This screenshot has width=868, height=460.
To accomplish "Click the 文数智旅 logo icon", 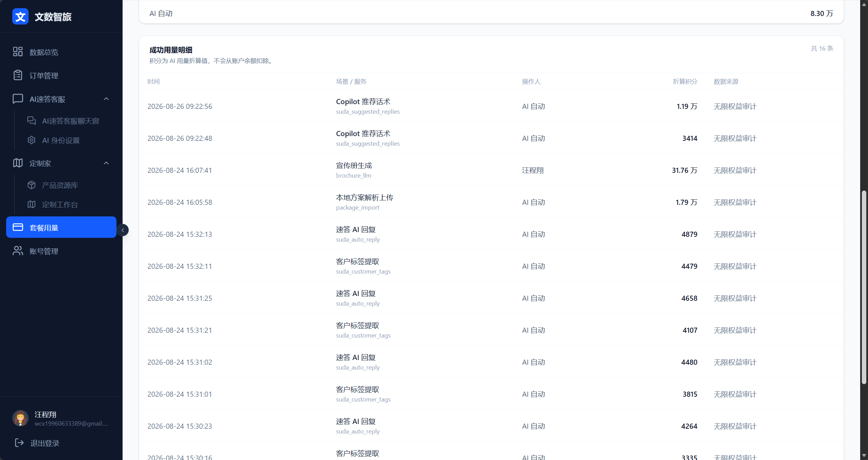I will 20,16.
